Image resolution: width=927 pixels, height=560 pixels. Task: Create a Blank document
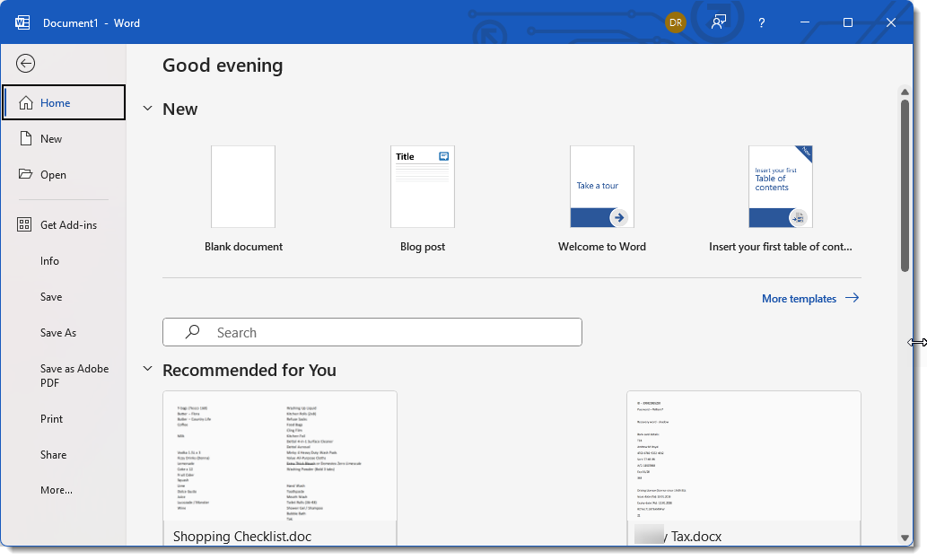click(x=243, y=187)
